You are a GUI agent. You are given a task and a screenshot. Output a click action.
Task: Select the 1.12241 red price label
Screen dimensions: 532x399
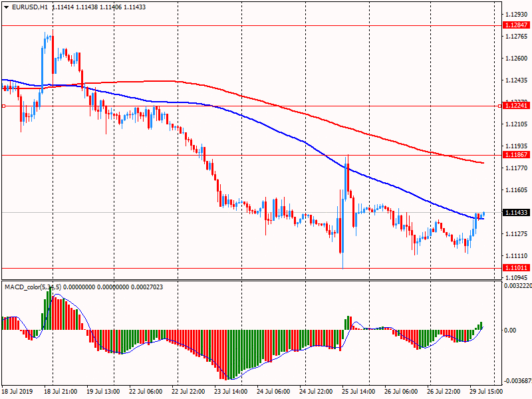click(516, 106)
